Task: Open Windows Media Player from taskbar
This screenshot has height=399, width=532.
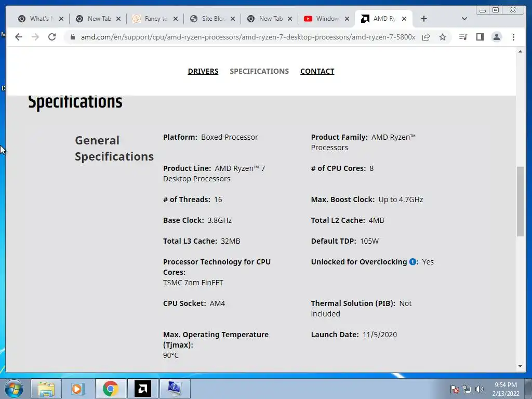Action: 77,389
